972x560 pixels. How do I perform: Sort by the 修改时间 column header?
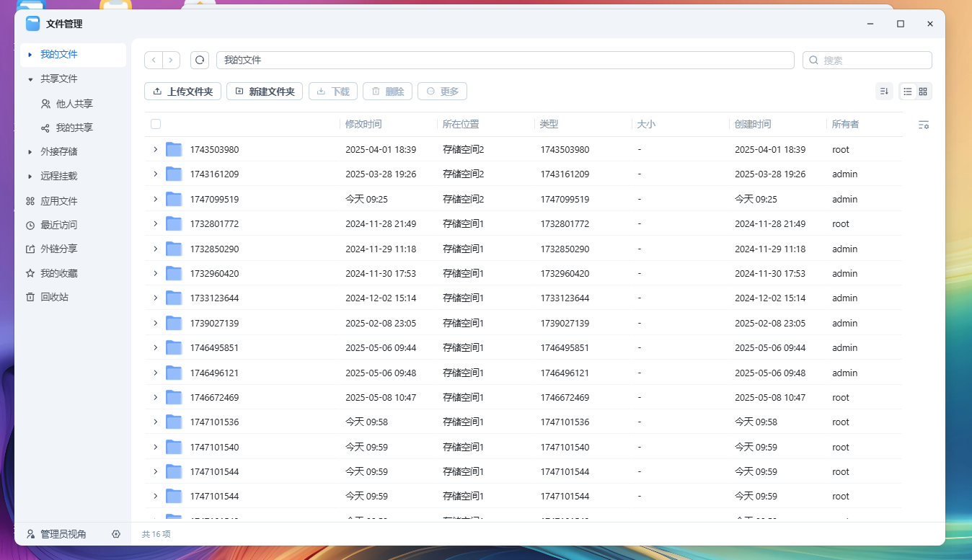point(363,124)
